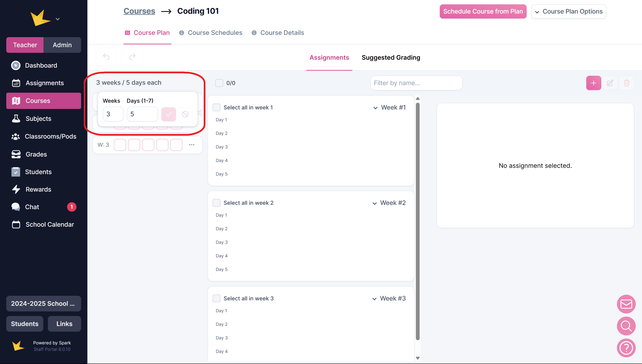Click the pink plus add assignment icon

(594, 83)
